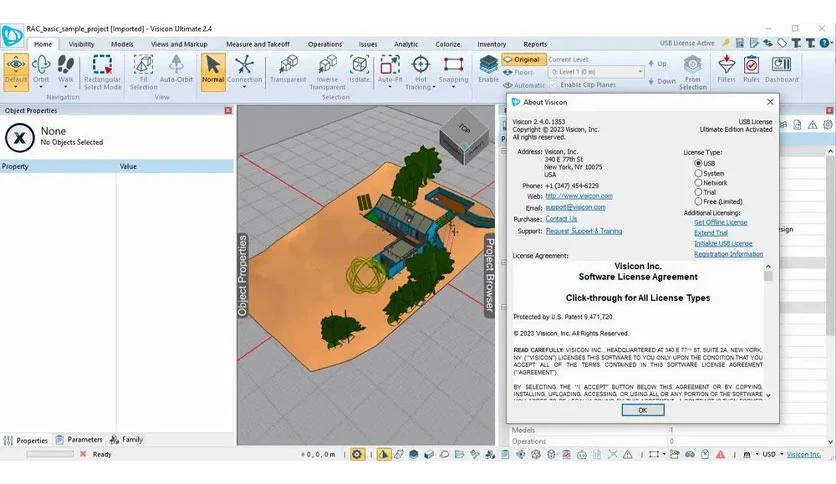836x484 pixels.
Task: Select the System license type
Action: 698,173
